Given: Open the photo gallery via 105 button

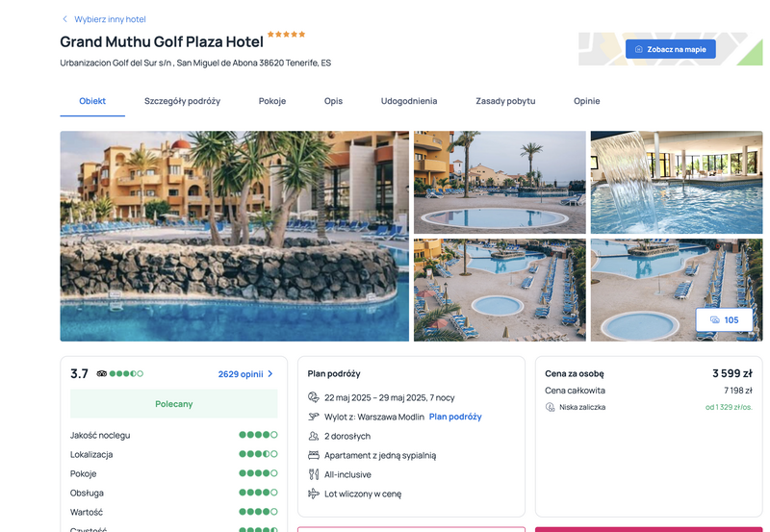Looking at the screenshot, I should point(725,320).
